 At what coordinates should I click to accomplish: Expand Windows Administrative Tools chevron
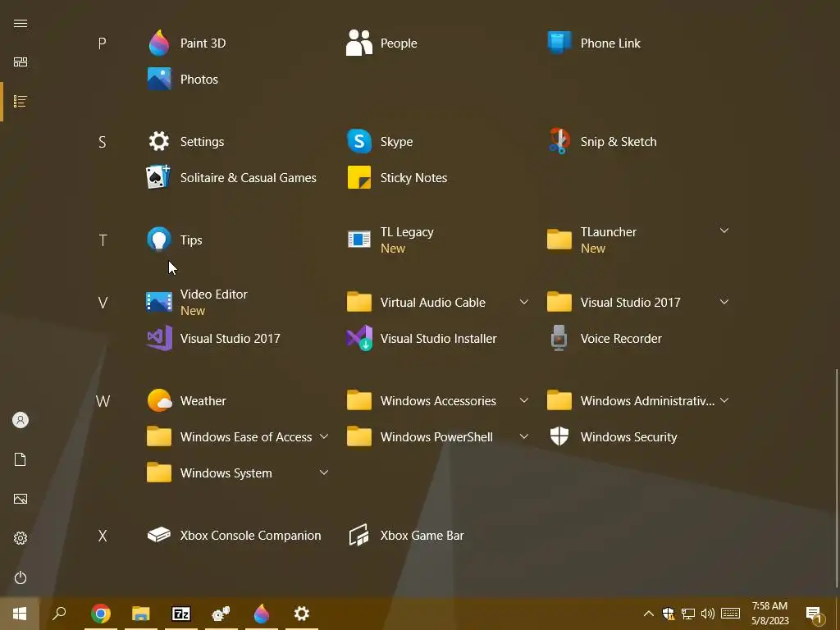point(724,400)
